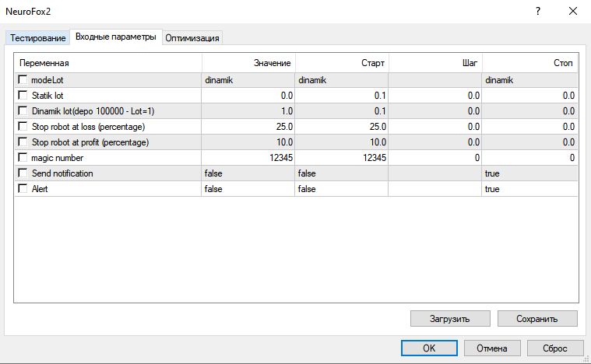Viewport: 591px width, 364px height.
Task: Select Statik lot Старт cell 0.1
Action: [342, 96]
